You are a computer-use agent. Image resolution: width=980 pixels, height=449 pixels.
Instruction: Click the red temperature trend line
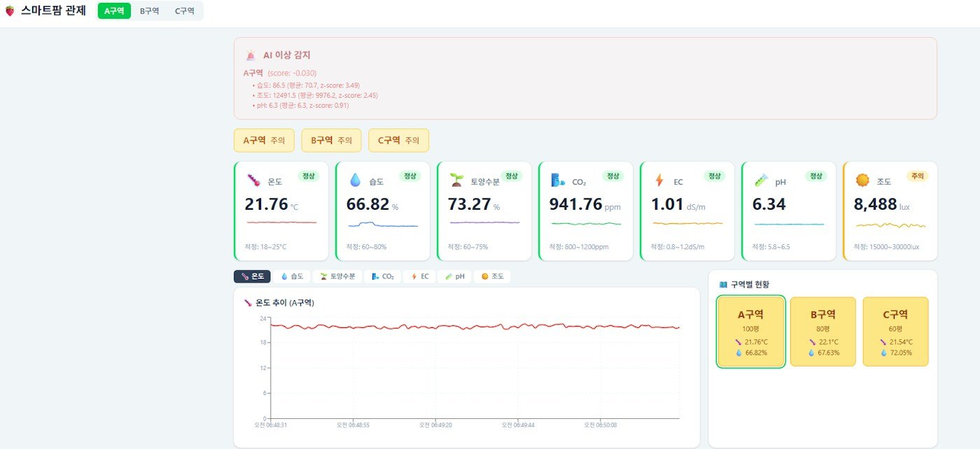475,327
